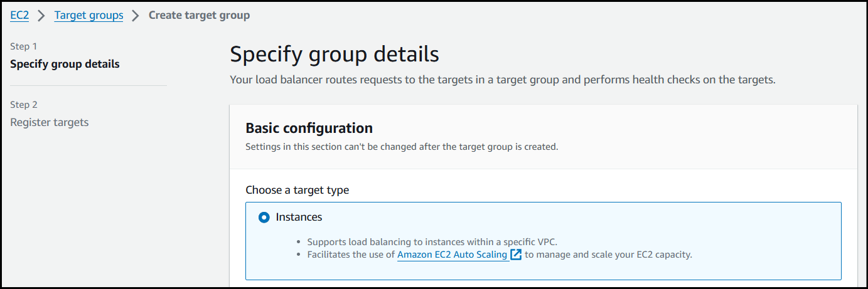Viewport: 868px width, 289px height.
Task: Click the Instances target type label
Action: tap(299, 218)
